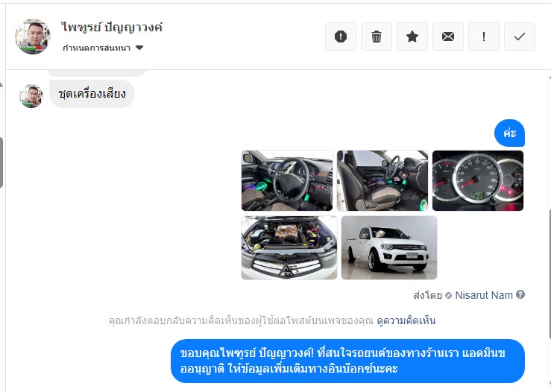551x392 pixels.
Task: Click the blue ค่ะ message bubble
Action: [509, 133]
